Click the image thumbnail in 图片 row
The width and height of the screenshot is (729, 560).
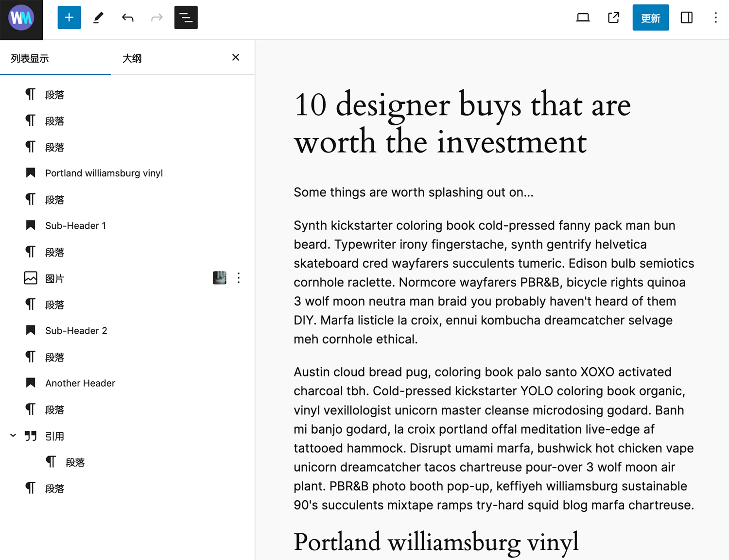coord(220,278)
